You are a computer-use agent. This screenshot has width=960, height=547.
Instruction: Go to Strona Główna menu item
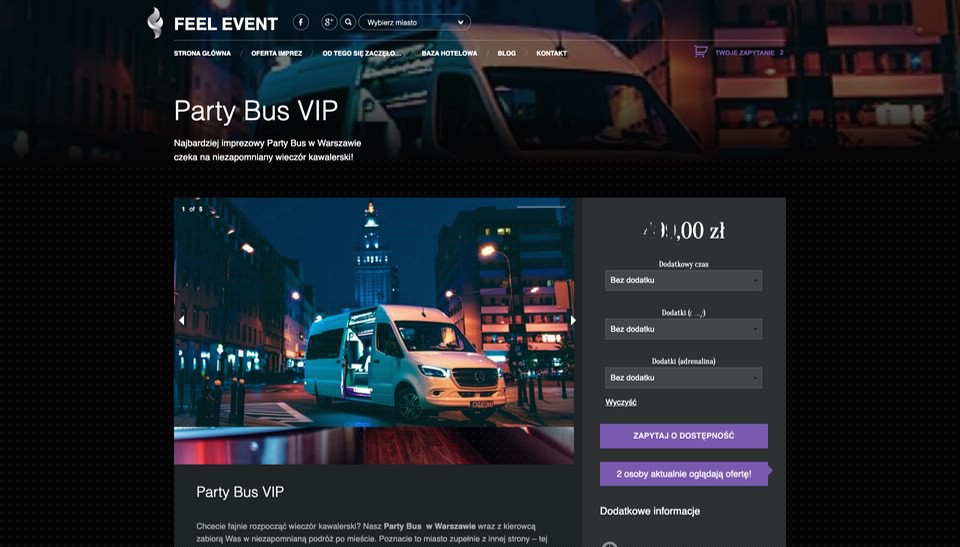point(202,53)
